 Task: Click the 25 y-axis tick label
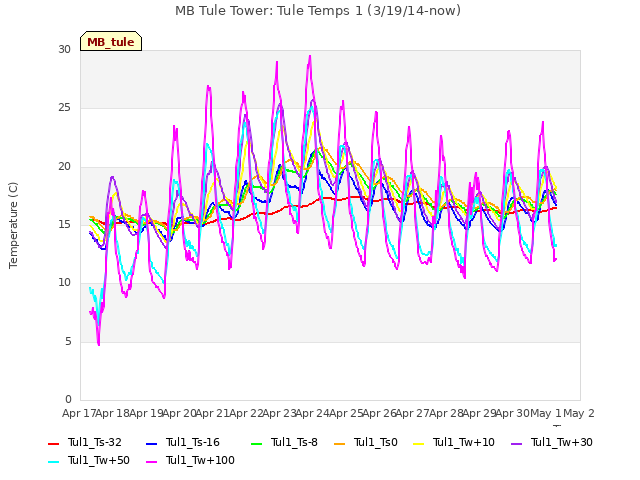point(64,108)
